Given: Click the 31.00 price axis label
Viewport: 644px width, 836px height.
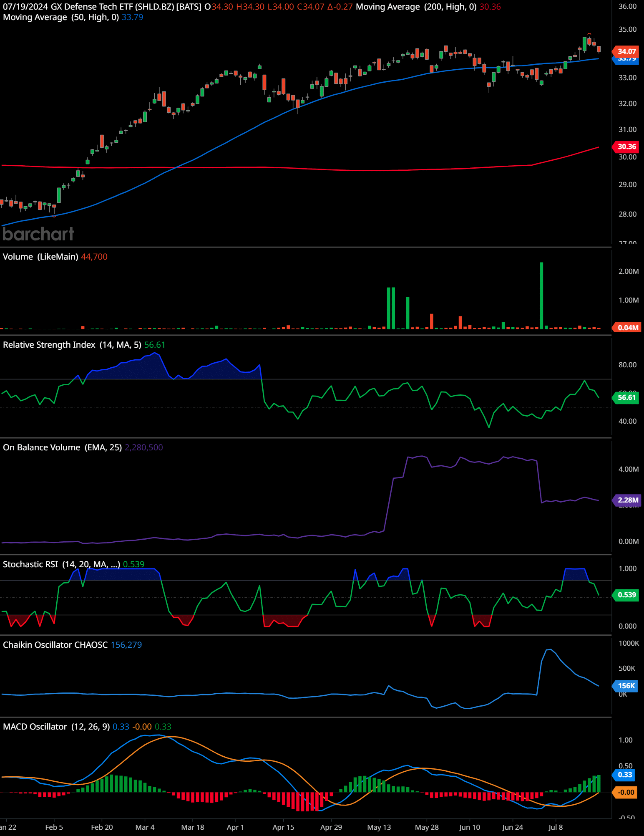Looking at the screenshot, I should pyautogui.click(x=627, y=129).
